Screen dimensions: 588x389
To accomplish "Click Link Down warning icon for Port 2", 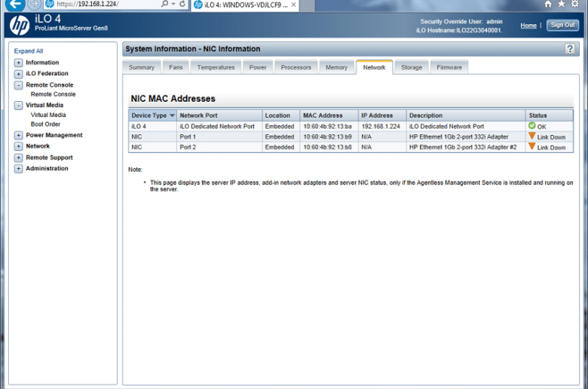I will click(x=531, y=146).
